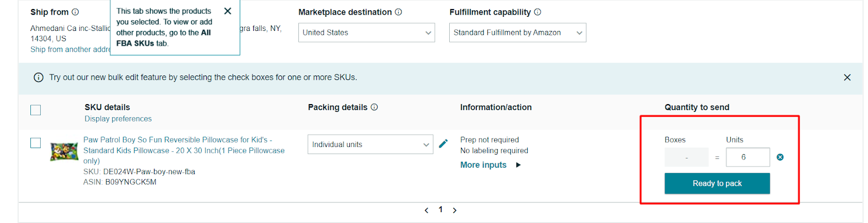Open the Individual units packing dropdown

tap(370, 144)
